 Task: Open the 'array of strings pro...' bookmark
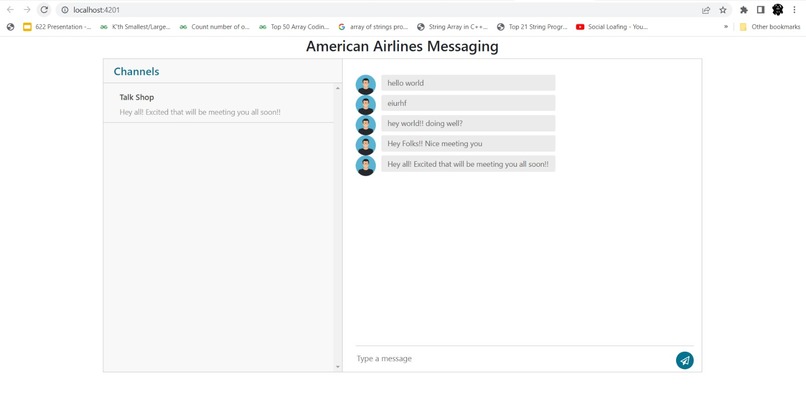(x=373, y=27)
